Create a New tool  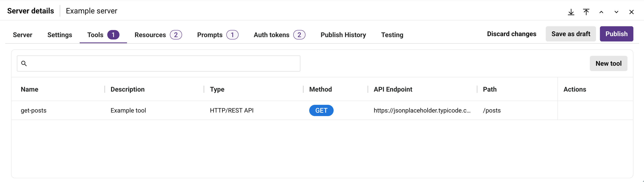click(x=609, y=63)
